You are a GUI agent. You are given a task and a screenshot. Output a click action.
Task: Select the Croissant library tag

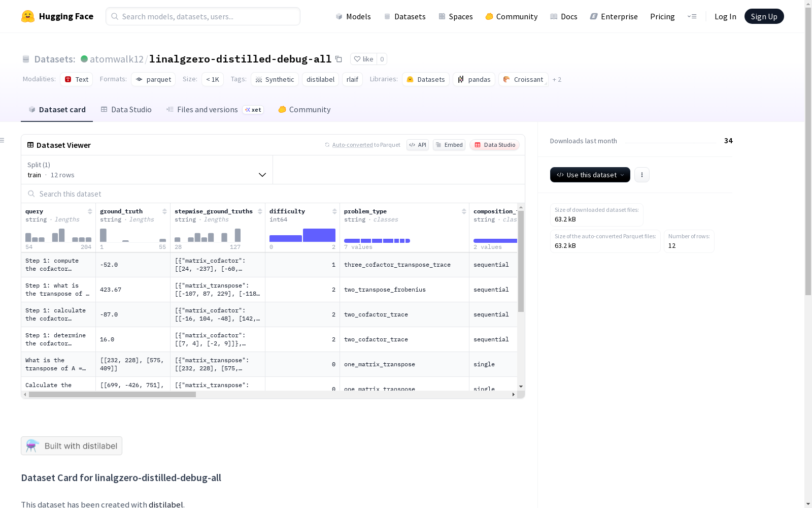(523, 79)
